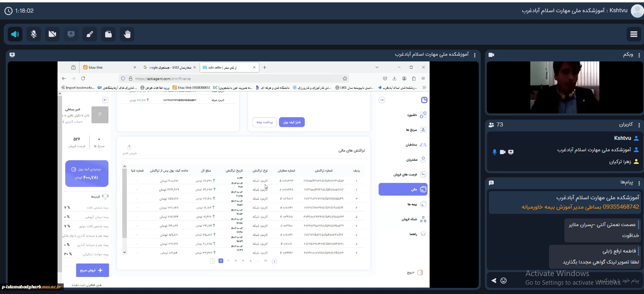Open the شبکه فروش sidebar item
This screenshot has height=294, width=644.
[414, 219]
